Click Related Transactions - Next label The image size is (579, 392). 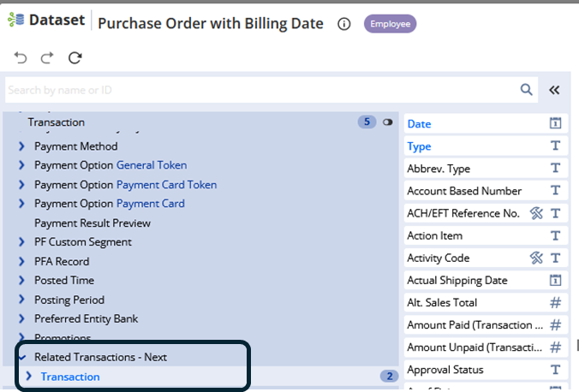click(100, 357)
